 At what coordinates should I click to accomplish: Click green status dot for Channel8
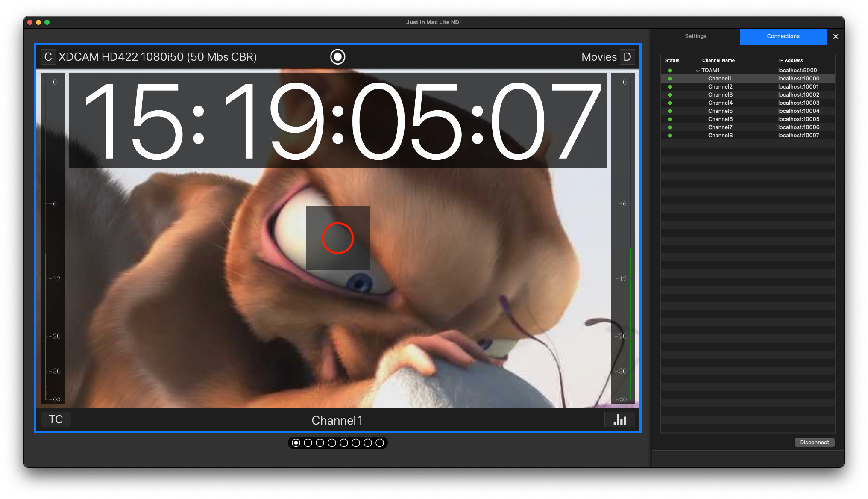pos(670,136)
